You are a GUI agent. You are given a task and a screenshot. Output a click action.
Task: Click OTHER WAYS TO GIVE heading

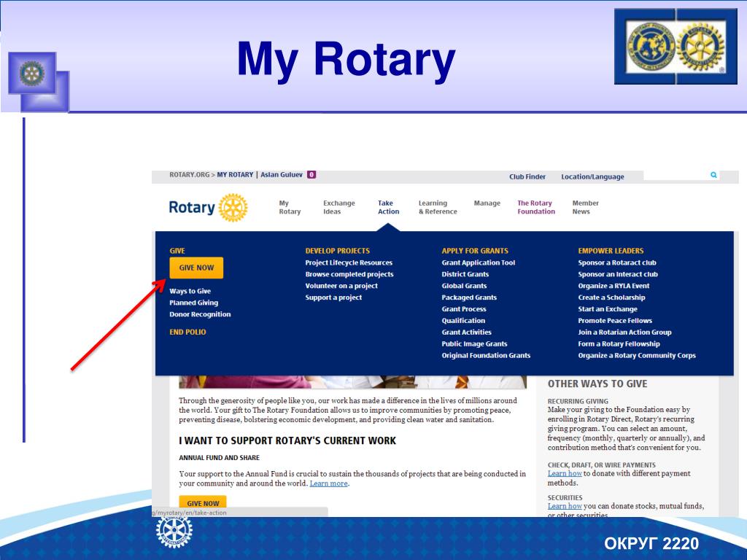click(x=597, y=384)
